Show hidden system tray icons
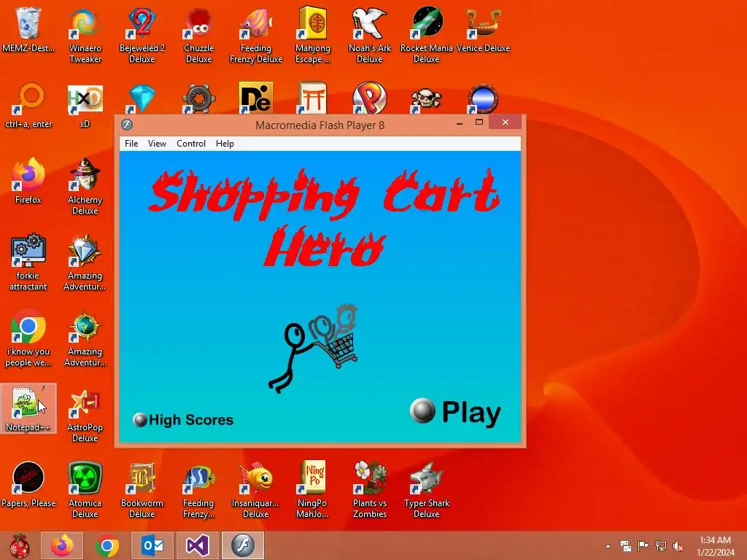The image size is (747, 560). point(608,546)
